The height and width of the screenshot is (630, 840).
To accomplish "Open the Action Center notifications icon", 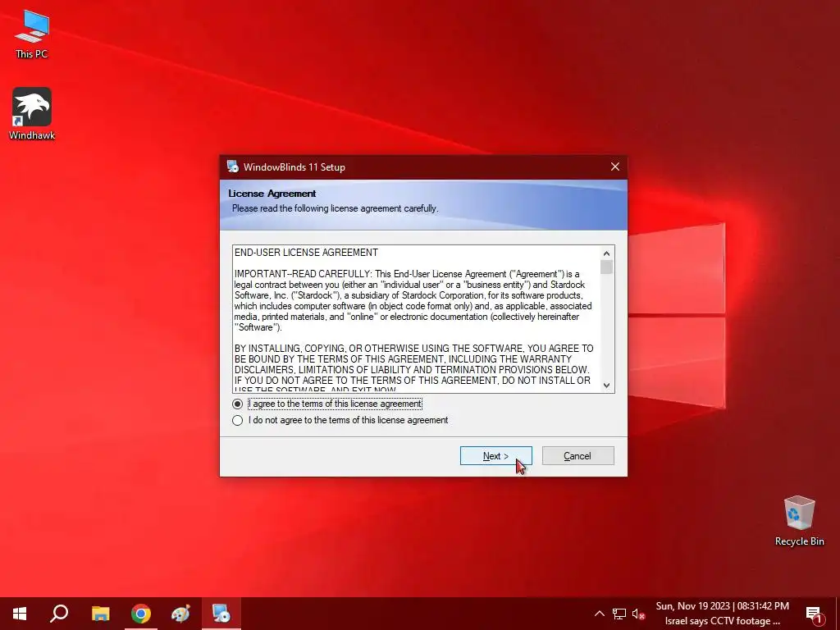I will pyautogui.click(x=814, y=614).
